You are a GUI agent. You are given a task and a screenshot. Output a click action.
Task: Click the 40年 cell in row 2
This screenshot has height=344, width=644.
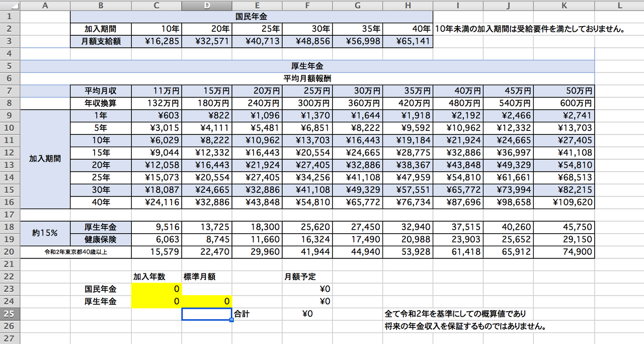coord(408,29)
